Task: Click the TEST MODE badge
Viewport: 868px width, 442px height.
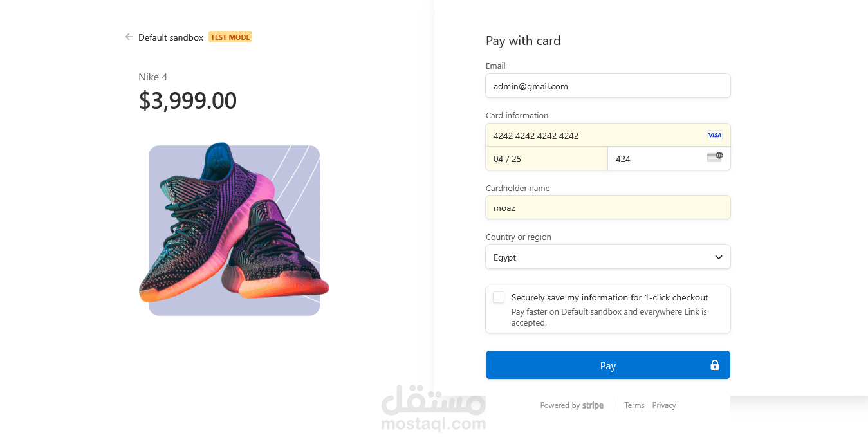Action: point(230,37)
